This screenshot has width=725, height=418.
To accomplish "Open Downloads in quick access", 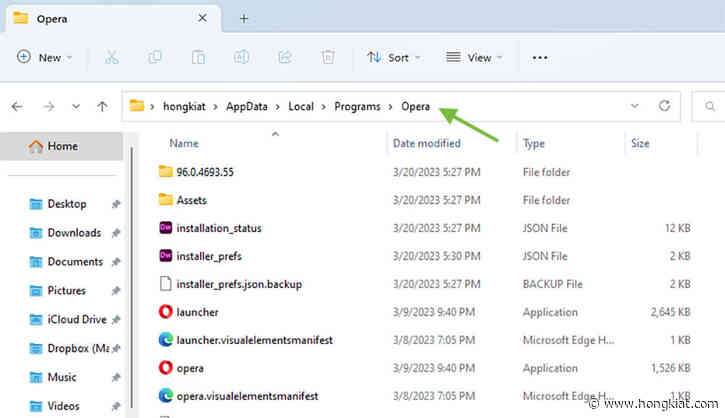I will tap(74, 233).
